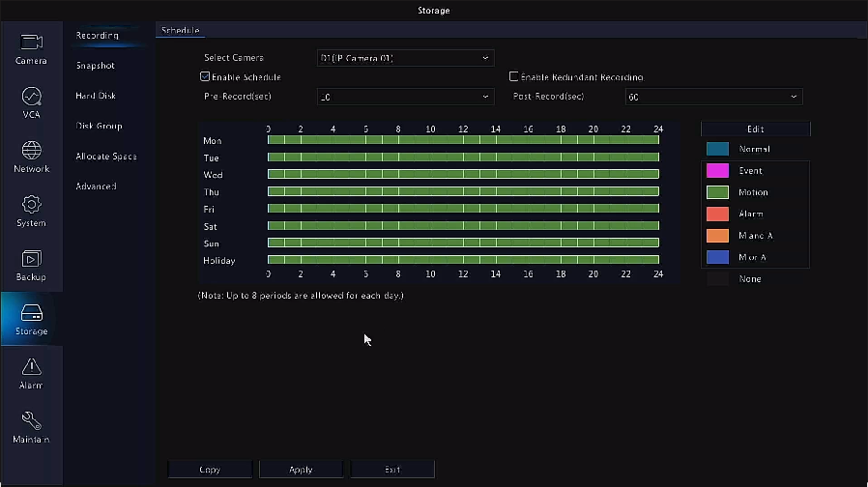Open the Backup section icon
This screenshot has height=487, width=868.
31,259
